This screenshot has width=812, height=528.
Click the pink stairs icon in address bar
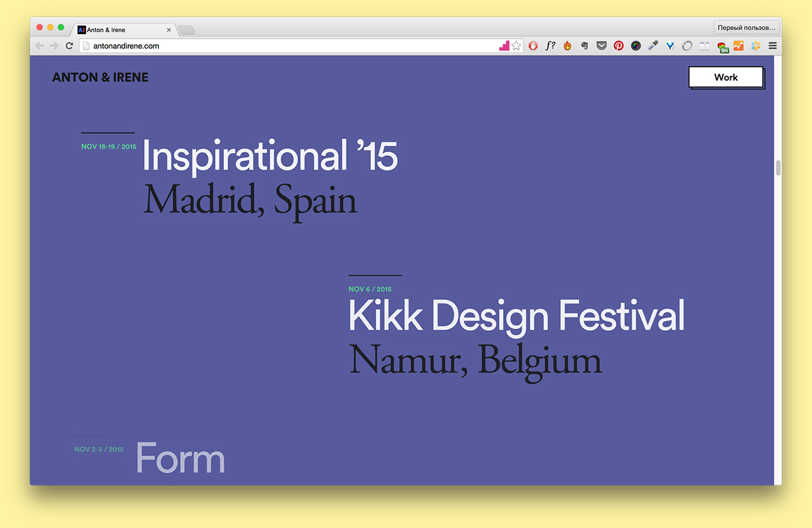tap(504, 46)
